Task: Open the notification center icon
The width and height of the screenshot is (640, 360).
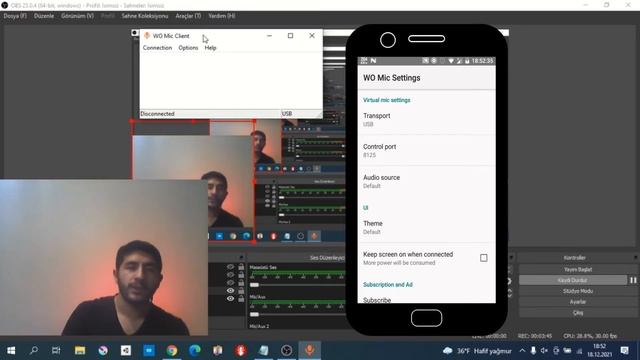Action: point(624,350)
